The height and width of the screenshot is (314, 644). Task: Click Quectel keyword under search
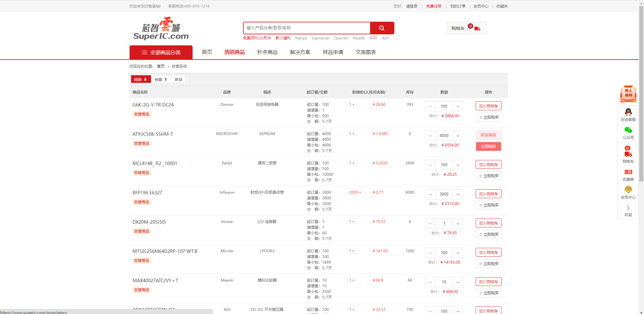point(341,38)
